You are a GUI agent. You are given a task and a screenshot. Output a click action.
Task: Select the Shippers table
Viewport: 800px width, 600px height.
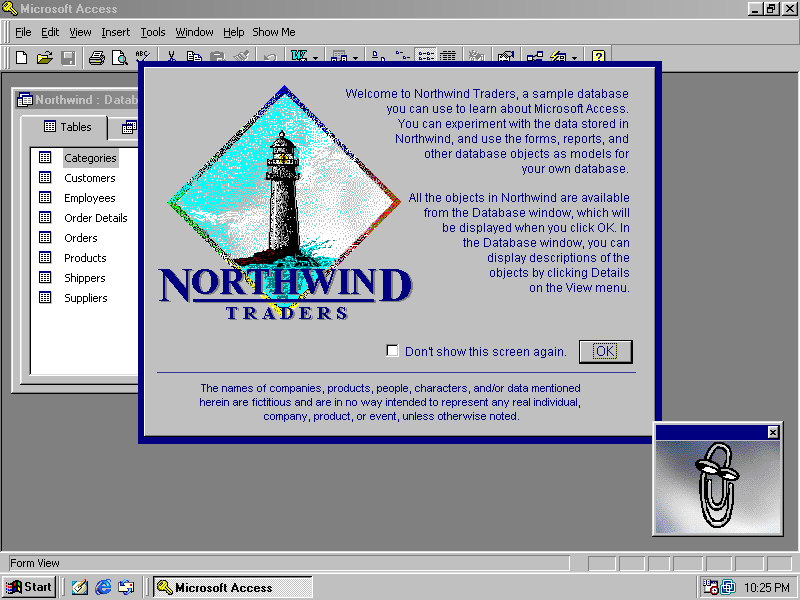[x=85, y=278]
